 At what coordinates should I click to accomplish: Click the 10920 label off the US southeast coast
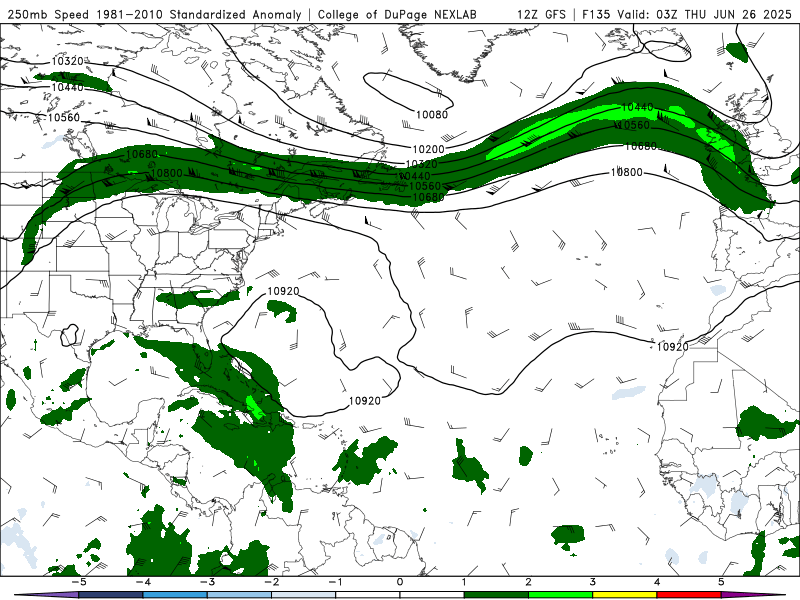[x=283, y=291]
